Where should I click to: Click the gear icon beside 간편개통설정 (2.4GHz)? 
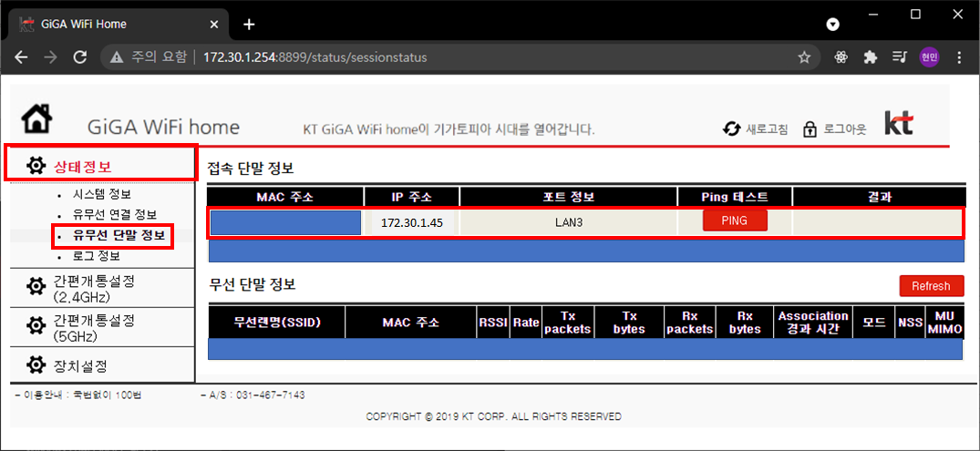click(36, 287)
